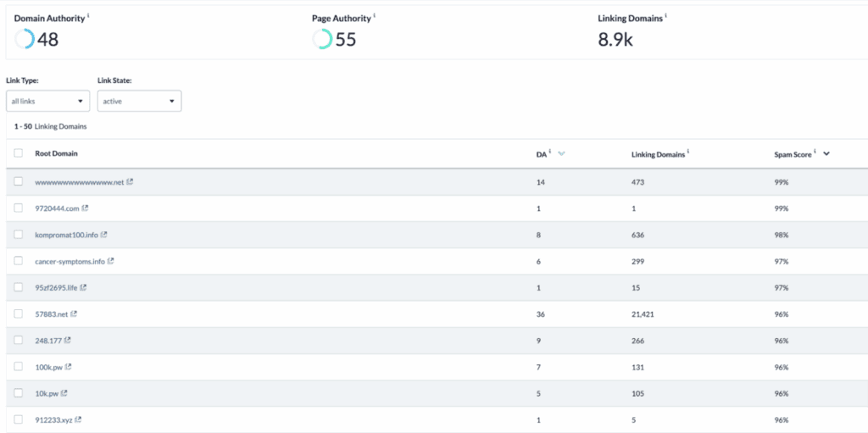Check the box for kompromat100.info row
Viewport: 868px width, 433px height.
pos(19,235)
